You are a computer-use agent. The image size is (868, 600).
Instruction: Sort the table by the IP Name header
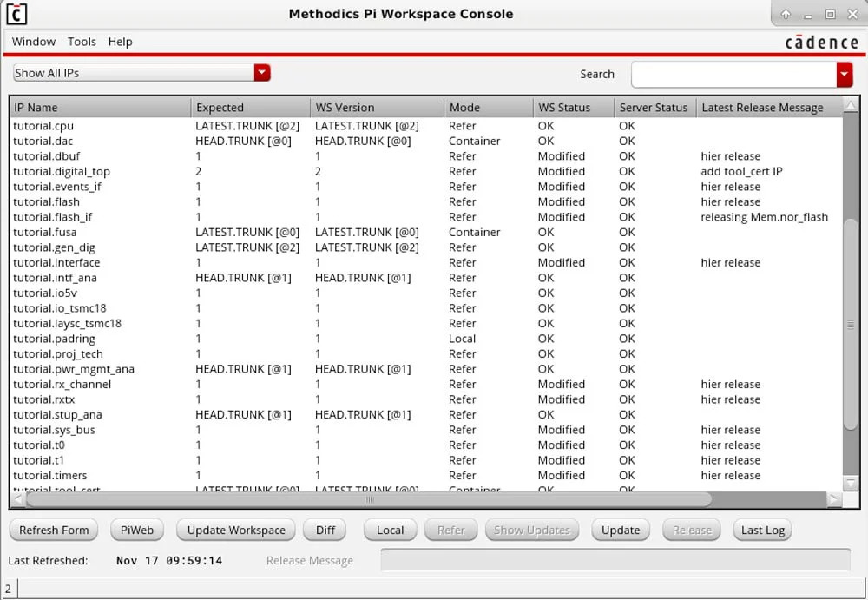click(100, 107)
